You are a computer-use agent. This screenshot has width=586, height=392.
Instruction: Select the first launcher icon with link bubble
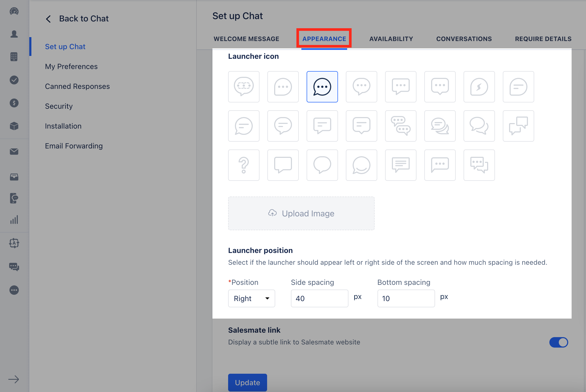click(x=244, y=87)
